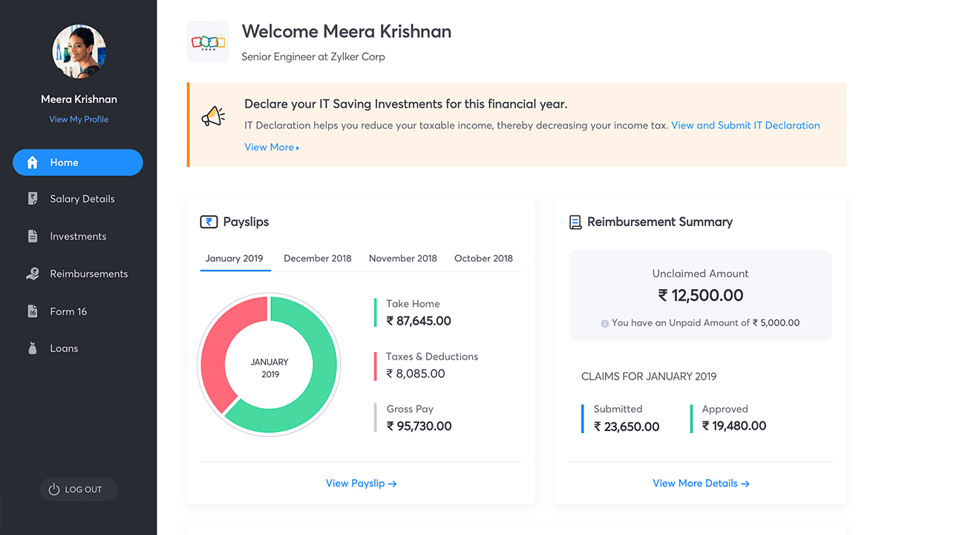
Task: Click View and Submit IT Declaration link
Action: pyautogui.click(x=745, y=126)
